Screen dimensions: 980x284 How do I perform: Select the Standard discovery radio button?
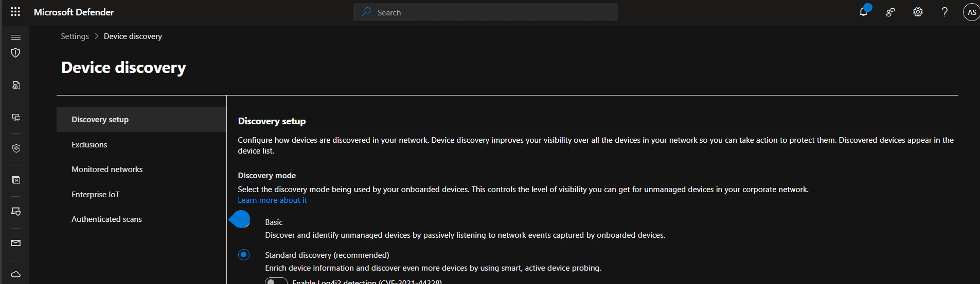pos(244,255)
